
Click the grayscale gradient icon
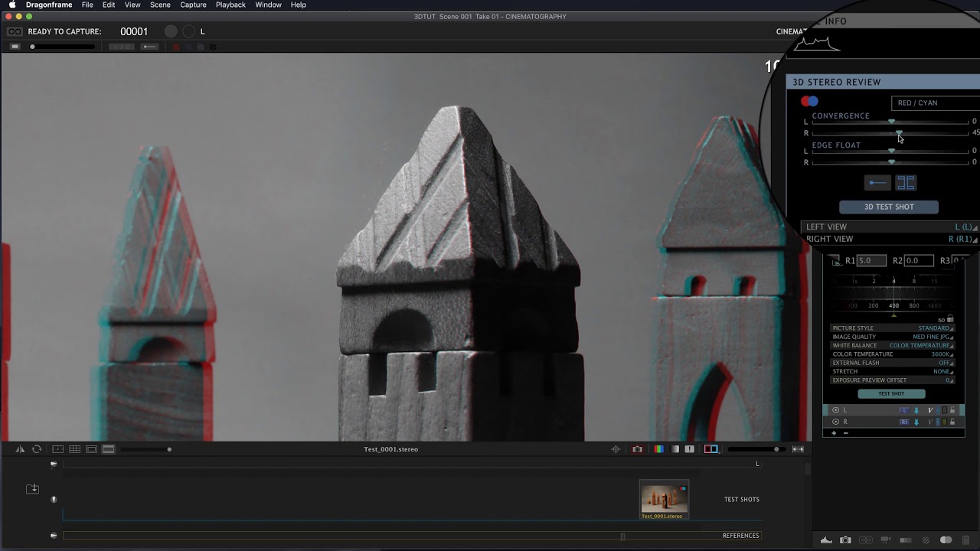[675, 449]
